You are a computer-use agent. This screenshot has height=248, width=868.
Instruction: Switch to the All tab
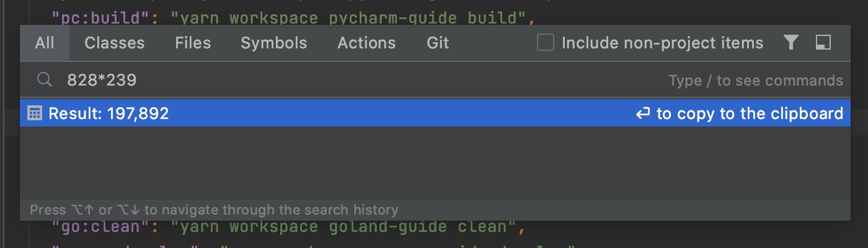(45, 43)
